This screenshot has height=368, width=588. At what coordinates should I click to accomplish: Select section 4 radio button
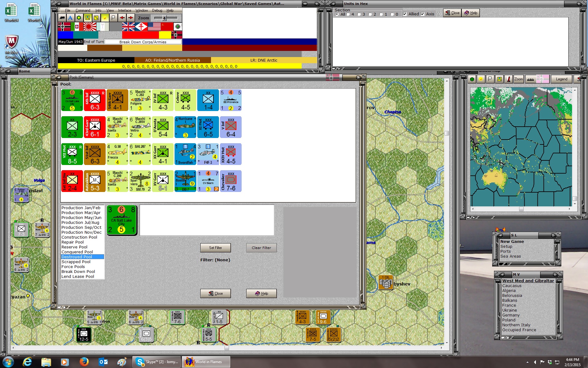pyautogui.click(x=348, y=14)
